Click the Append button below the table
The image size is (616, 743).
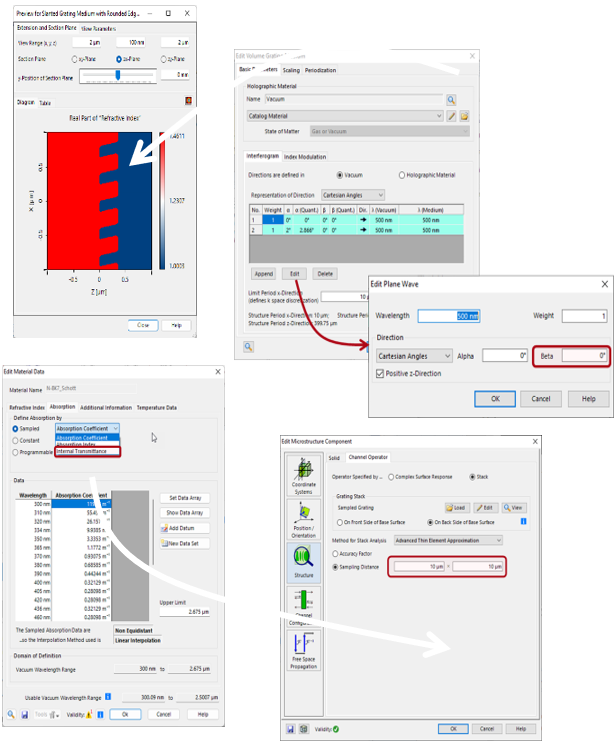[x=263, y=273]
